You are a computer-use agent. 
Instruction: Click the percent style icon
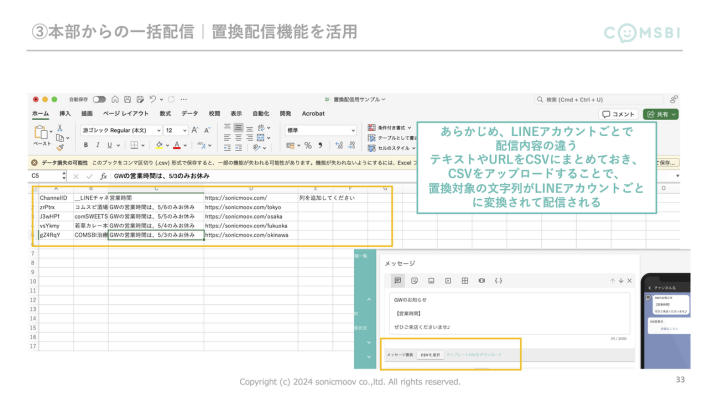pos(308,145)
